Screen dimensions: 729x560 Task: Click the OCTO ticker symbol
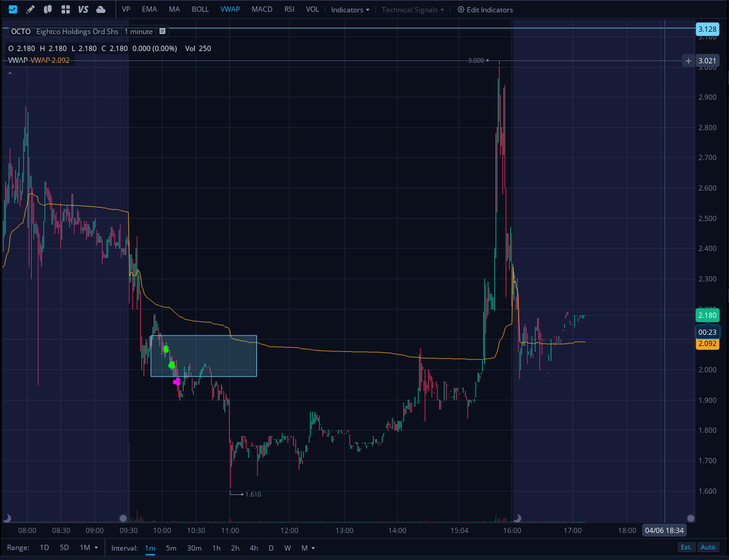coord(21,31)
